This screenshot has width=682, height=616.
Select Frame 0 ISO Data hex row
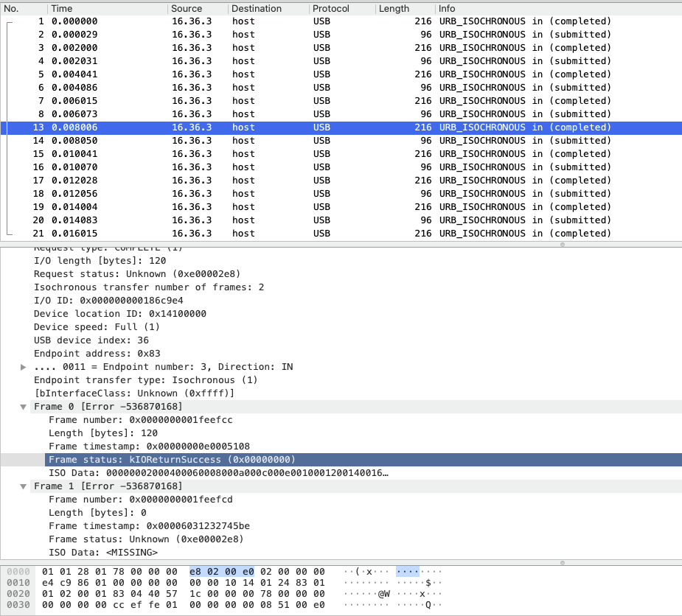(x=218, y=473)
